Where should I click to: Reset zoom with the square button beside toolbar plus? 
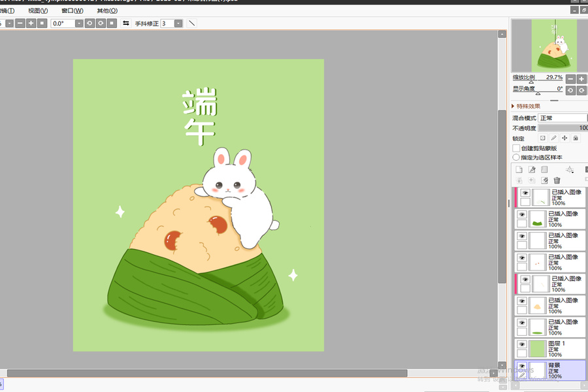point(42,24)
